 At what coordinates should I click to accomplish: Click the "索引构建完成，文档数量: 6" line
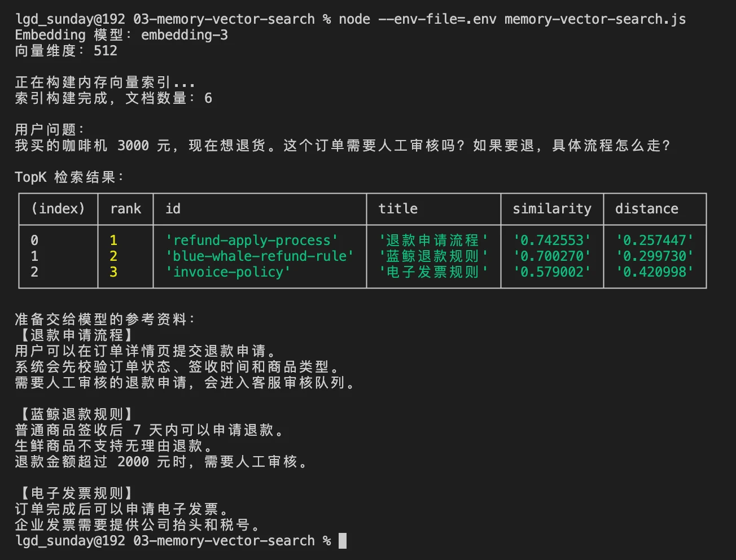pyautogui.click(x=113, y=98)
